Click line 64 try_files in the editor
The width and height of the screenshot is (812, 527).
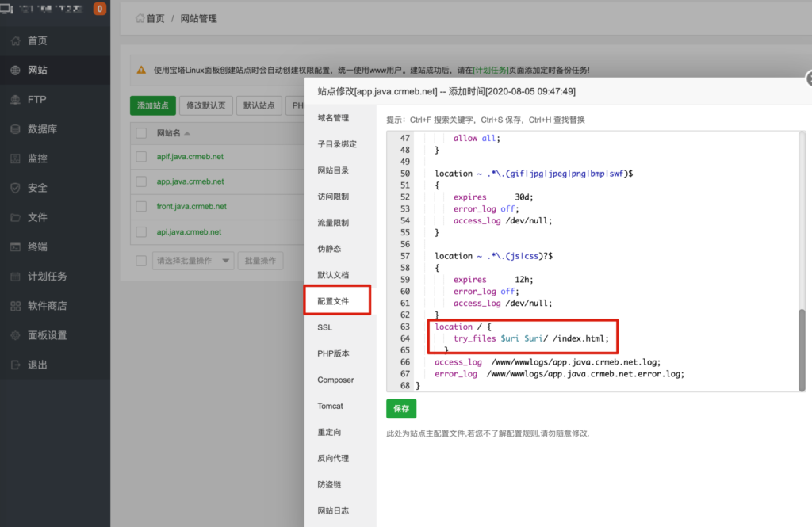(x=530, y=338)
